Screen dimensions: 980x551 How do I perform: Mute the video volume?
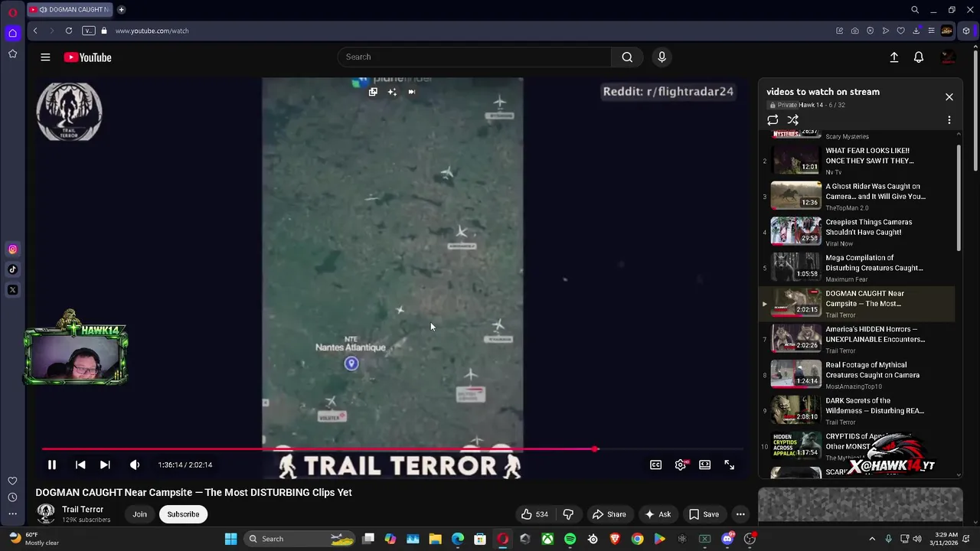coord(135,465)
